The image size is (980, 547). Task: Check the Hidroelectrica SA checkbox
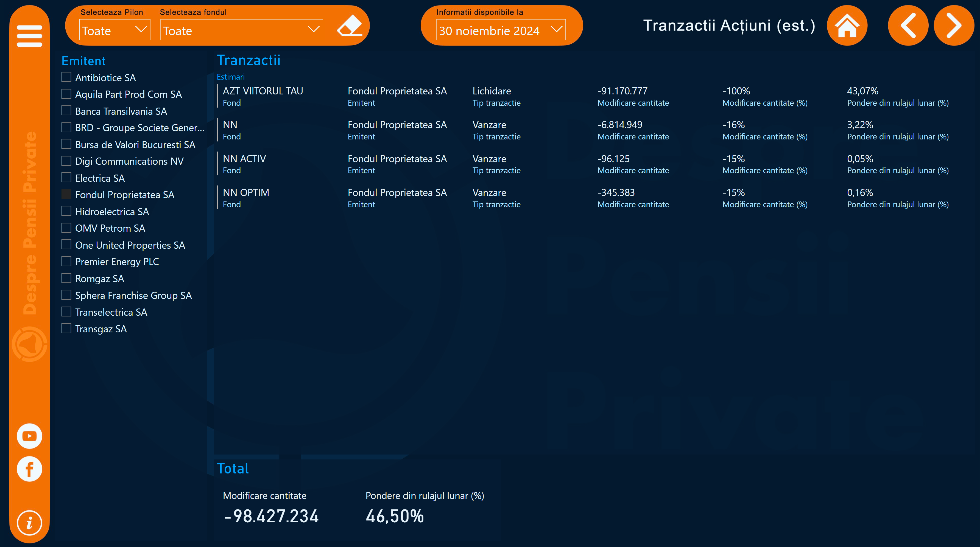[66, 211]
